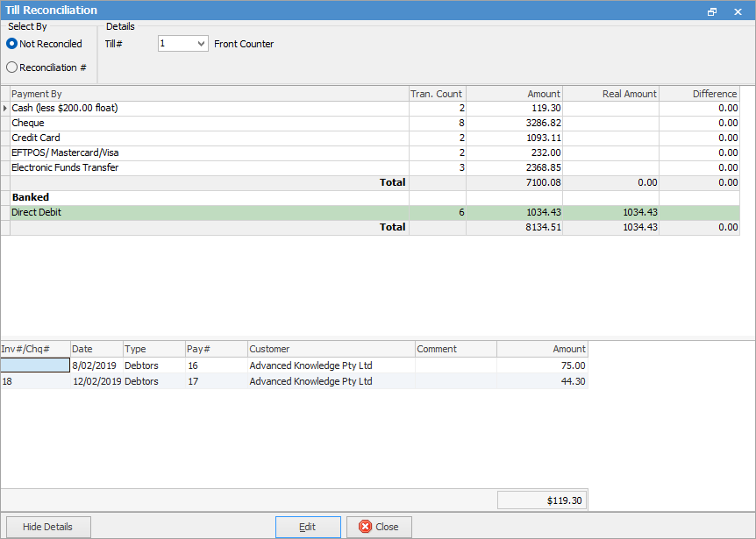Screen dimensions: 756x539
Task: Select the Cheque payment row
Action: (x=209, y=124)
